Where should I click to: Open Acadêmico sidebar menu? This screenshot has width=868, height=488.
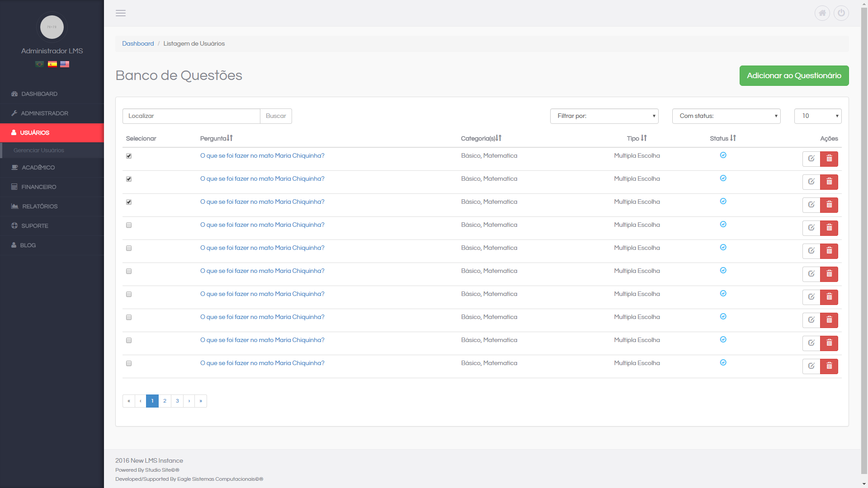click(52, 168)
